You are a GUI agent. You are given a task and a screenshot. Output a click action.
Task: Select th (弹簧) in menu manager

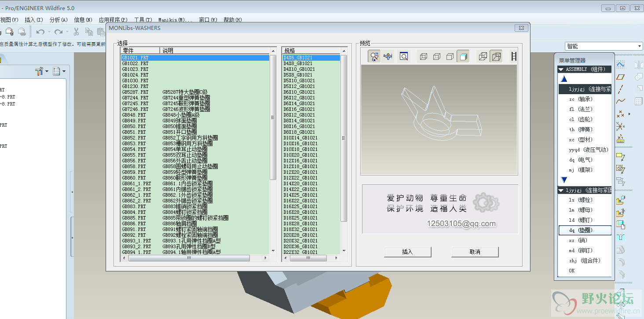click(x=585, y=129)
